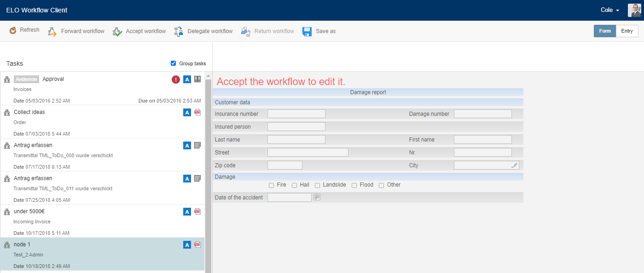Check the Flood damage option
This screenshot has width=644, height=273.
point(354,185)
